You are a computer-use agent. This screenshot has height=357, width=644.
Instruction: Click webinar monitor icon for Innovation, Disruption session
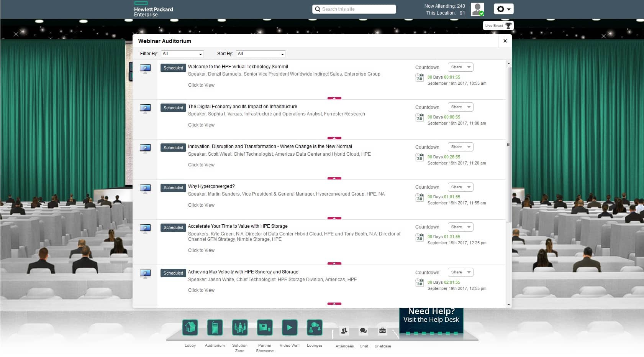point(145,149)
